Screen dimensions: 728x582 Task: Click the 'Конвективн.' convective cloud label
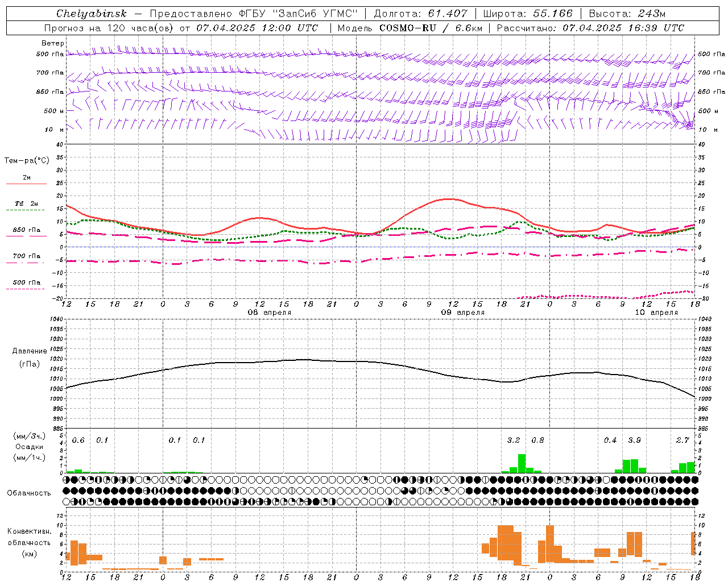pos(29,531)
